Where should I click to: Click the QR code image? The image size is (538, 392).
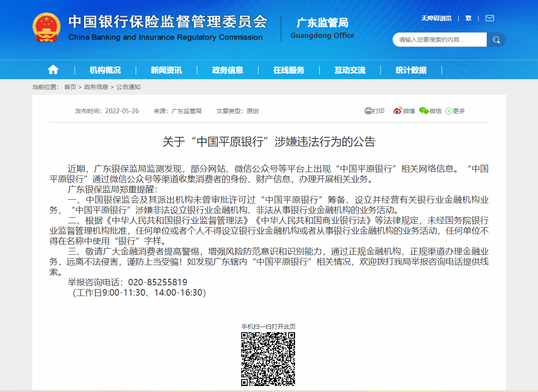pyautogui.click(x=268, y=359)
